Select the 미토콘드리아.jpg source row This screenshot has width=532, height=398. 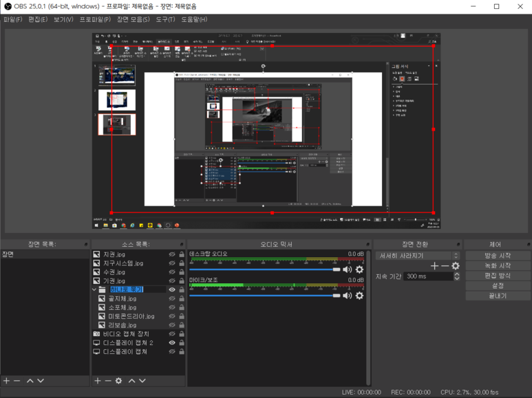[x=138, y=316]
